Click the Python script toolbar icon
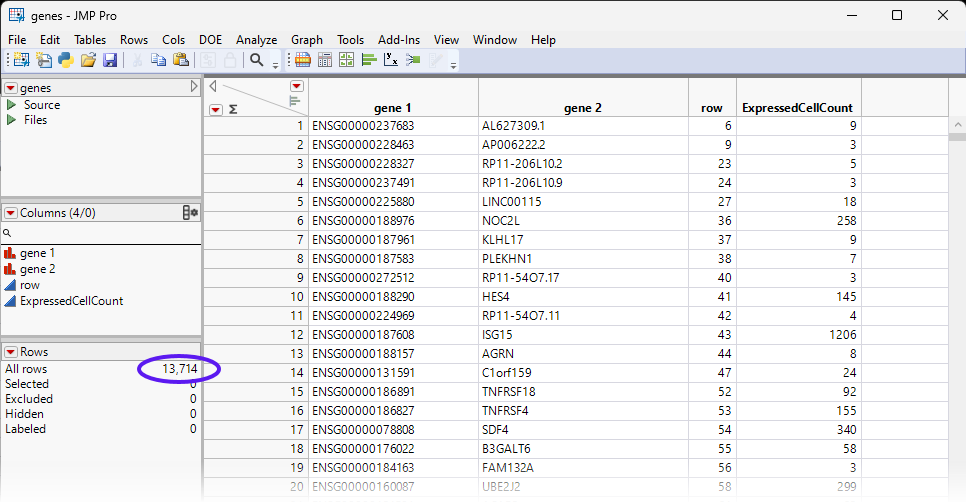Viewport: 966px width, 503px height. pos(66,60)
